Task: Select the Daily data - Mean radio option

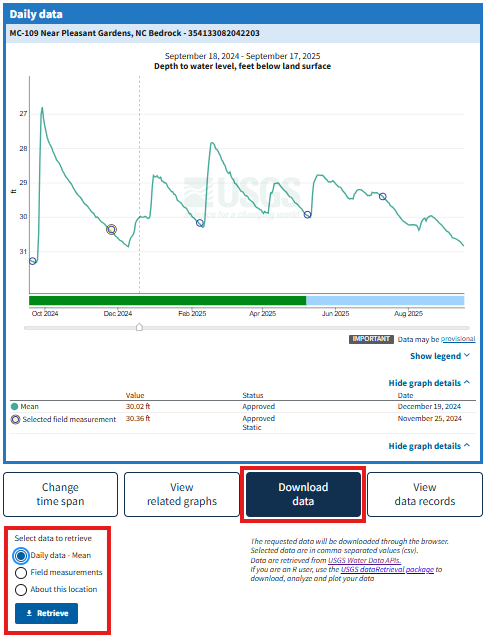Action: tap(21, 556)
